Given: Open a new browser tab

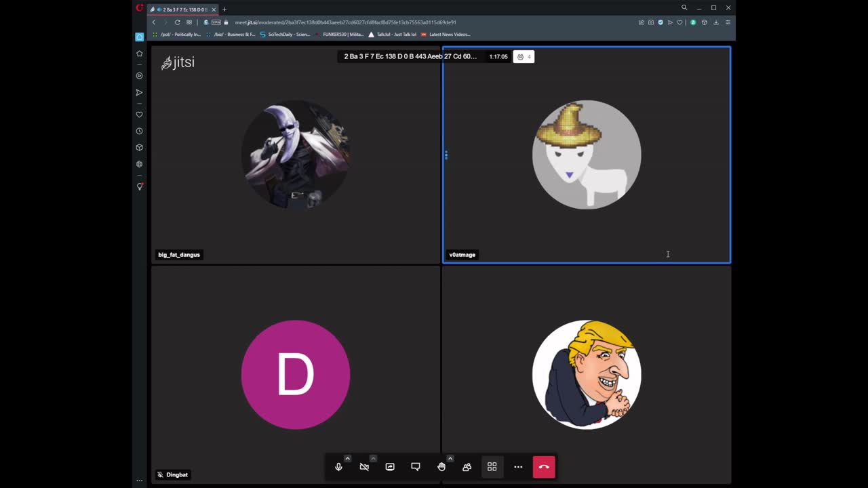Looking at the screenshot, I should [224, 9].
